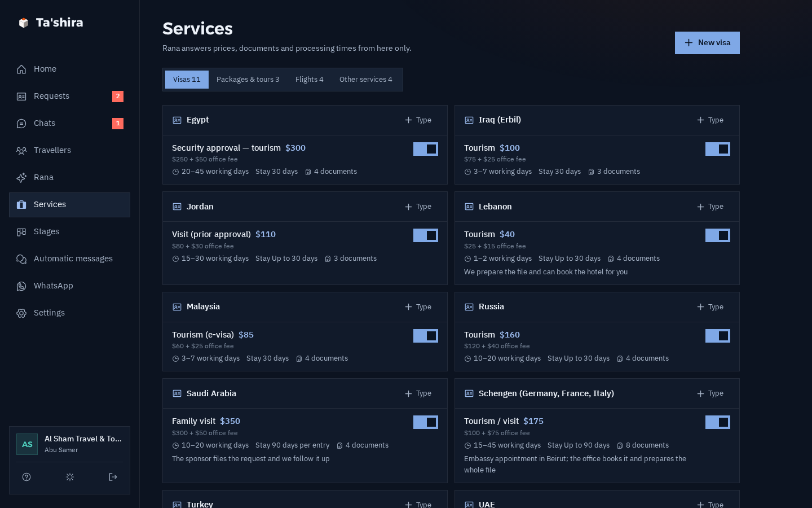This screenshot has width=812, height=508.
Task: Add a Type to Iraq (Erbil)
Action: (x=710, y=120)
